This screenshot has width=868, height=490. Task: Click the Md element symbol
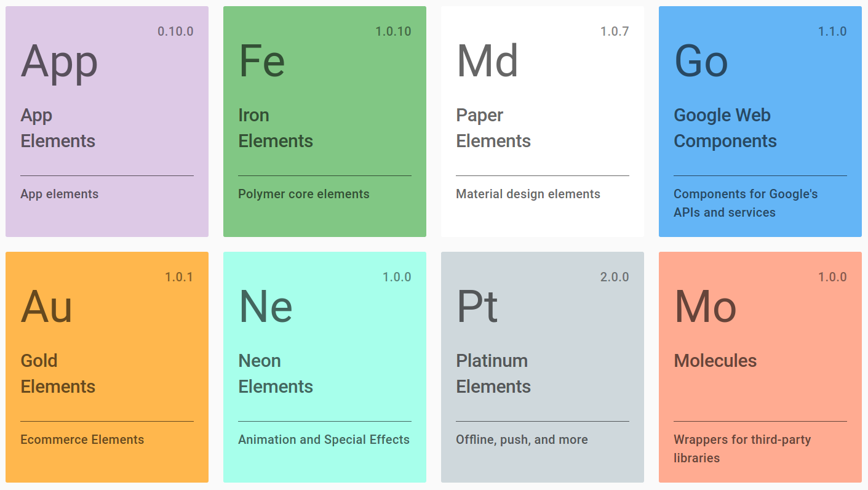[x=487, y=60]
